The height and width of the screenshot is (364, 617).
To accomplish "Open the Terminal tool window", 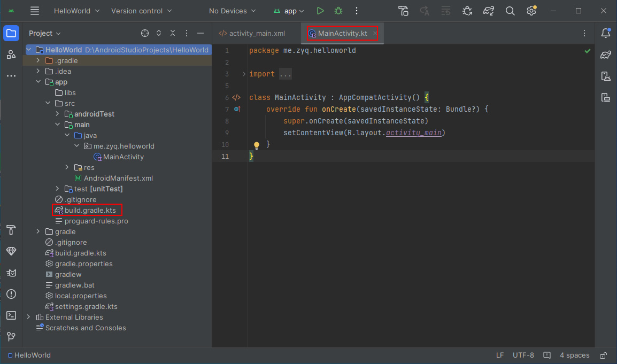I will 11,315.
